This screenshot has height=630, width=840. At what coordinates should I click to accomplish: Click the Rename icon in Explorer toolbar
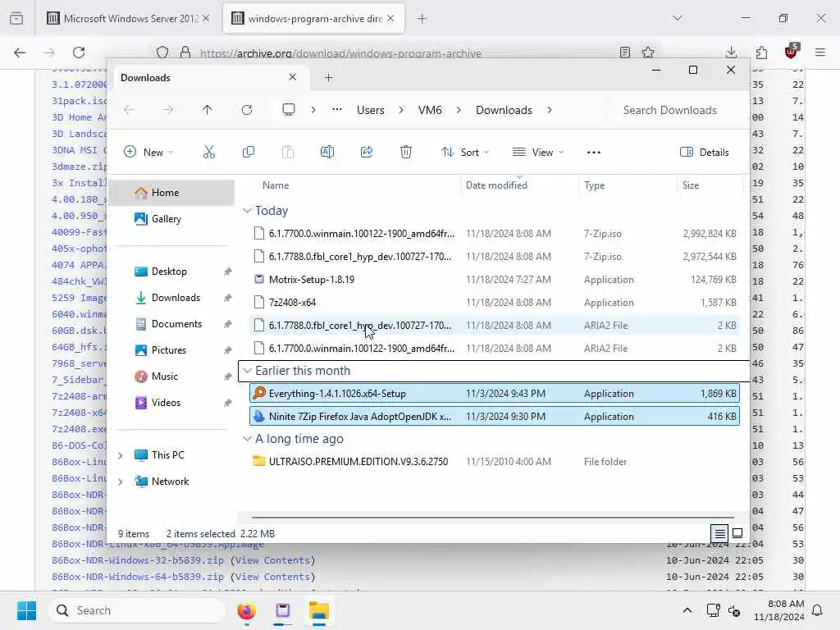pyautogui.click(x=326, y=152)
